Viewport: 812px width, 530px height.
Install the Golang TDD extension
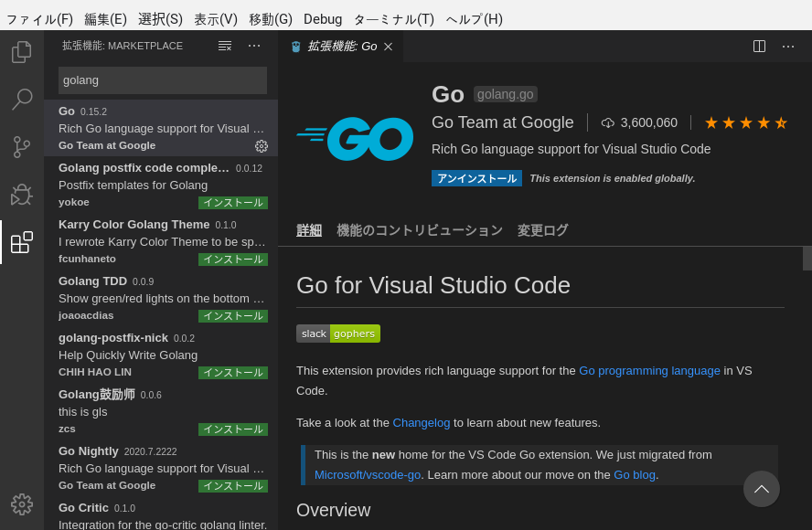(x=233, y=316)
